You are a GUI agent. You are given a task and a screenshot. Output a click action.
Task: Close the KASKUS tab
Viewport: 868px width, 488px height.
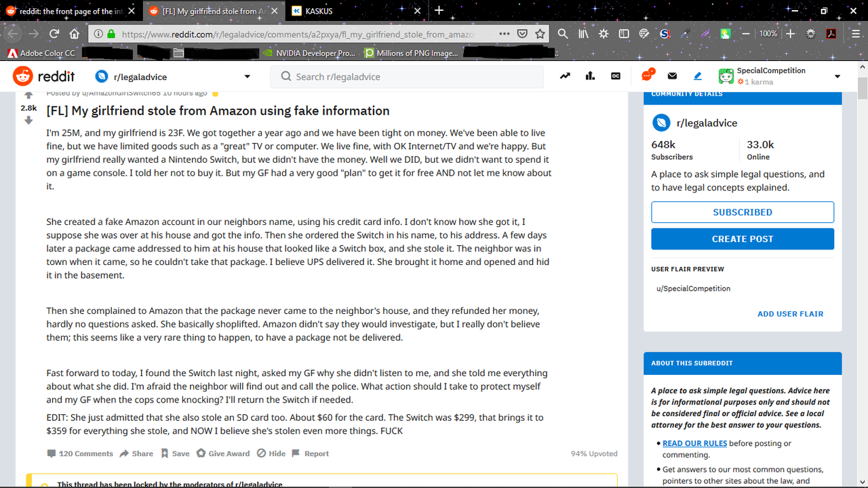[x=417, y=11]
